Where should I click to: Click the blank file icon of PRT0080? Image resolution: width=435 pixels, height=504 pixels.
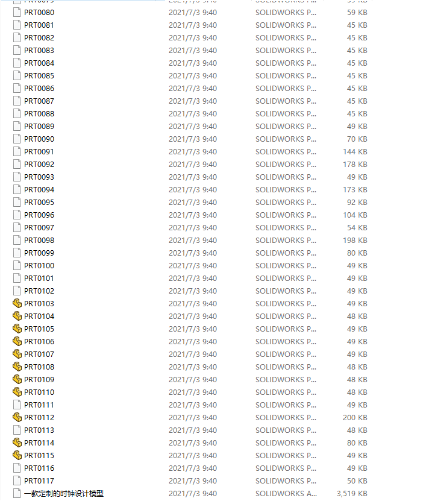(x=17, y=12)
